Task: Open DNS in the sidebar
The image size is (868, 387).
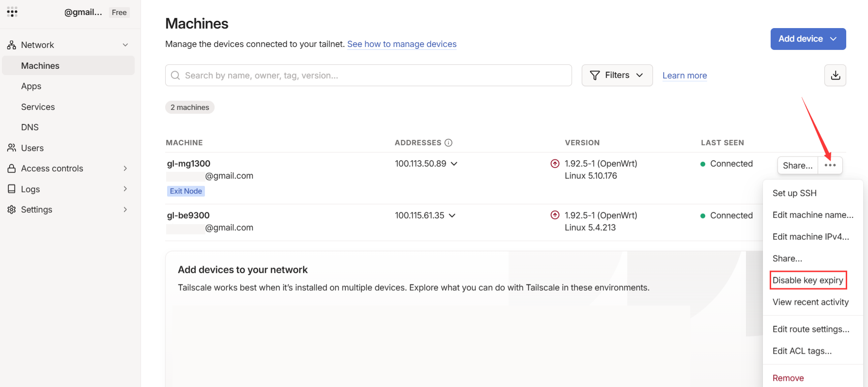Action: point(30,127)
